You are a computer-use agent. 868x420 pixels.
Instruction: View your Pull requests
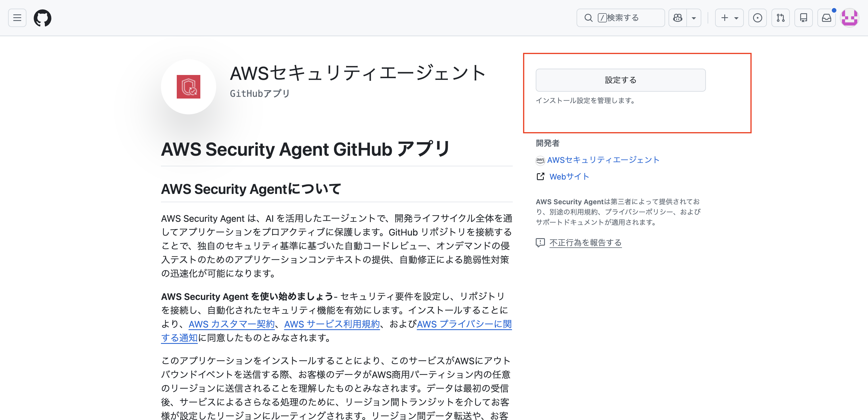click(781, 18)
